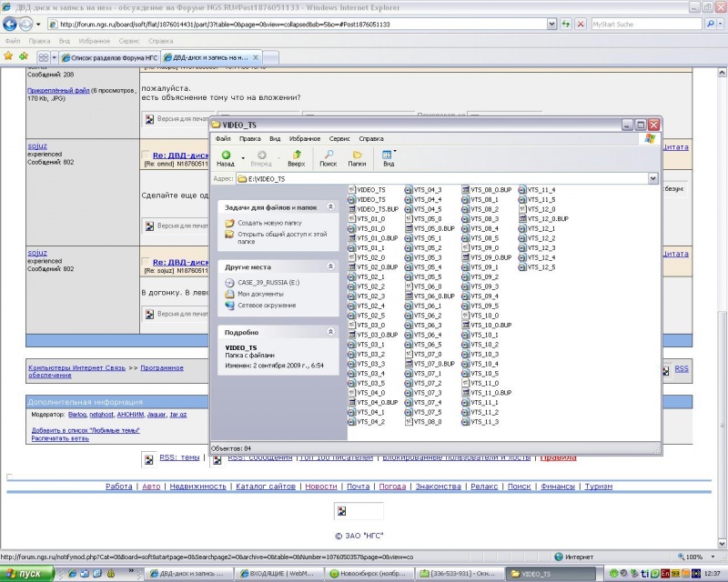Switch to Список разделов Форума НГС tab
The width and height of the screenshot is (728, 582).
click(107, 57)
